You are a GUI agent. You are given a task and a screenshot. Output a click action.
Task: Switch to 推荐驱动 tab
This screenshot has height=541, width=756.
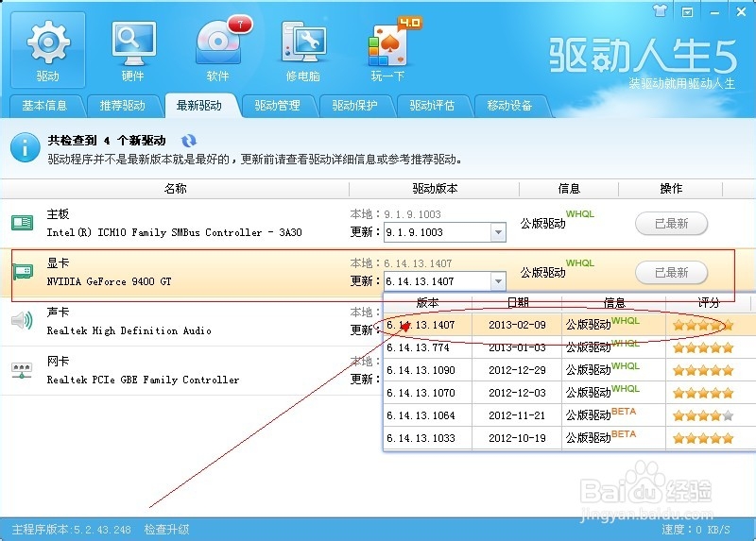click(122, 106)
